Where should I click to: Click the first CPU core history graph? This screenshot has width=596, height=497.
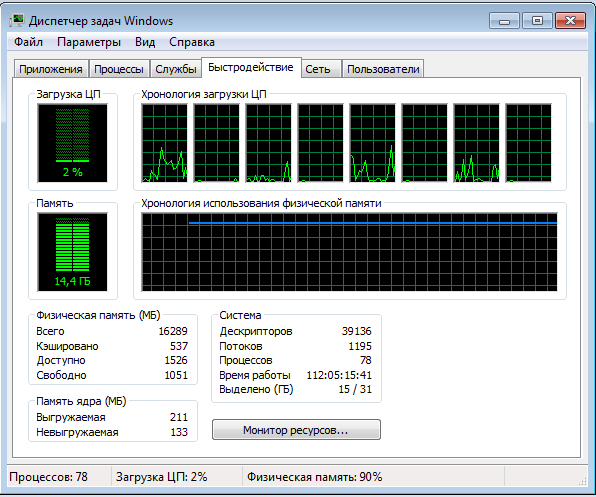pos(165,143)
